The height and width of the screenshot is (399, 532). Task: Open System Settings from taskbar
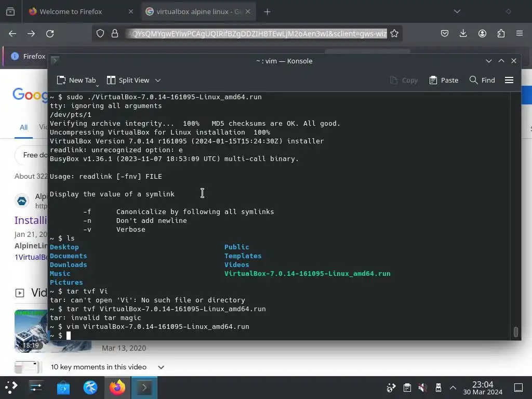click(36, 388)
